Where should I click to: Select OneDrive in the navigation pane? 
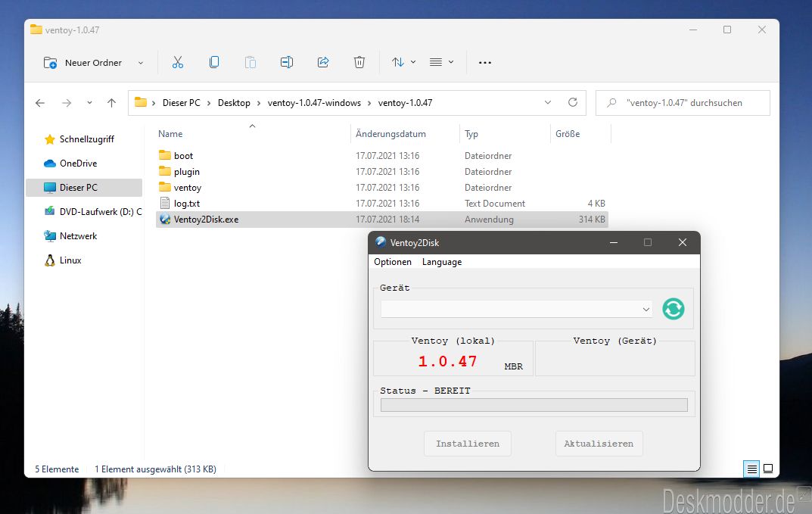click(x=78, y=164)
